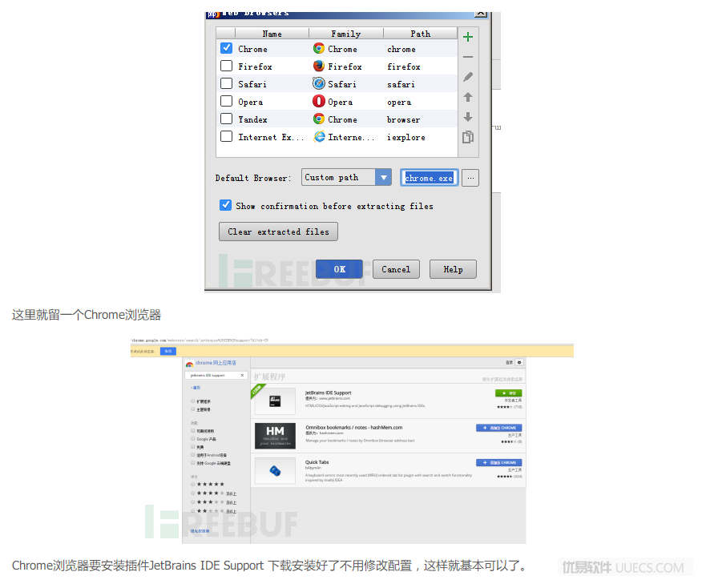The height and width of the screenshot is (588, 702).
Task: Open Help for Web Browsers dialog
Action: point(453,269)
